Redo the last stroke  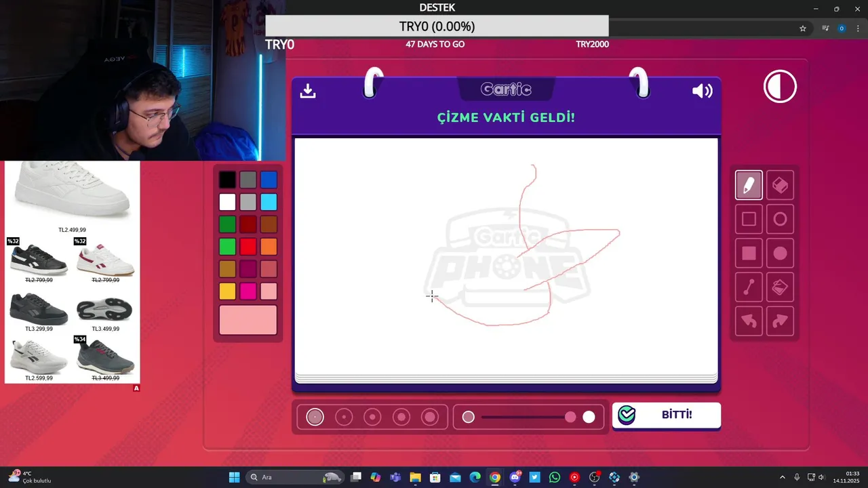pyautogui.click(x=780, y=321)
